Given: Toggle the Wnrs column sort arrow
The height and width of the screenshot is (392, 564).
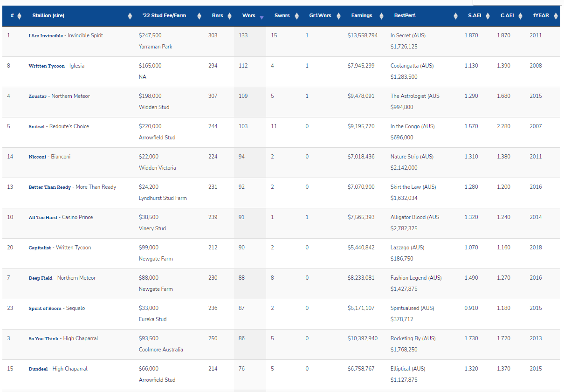Looking at the screenshot, I should (x=261, y=17).
